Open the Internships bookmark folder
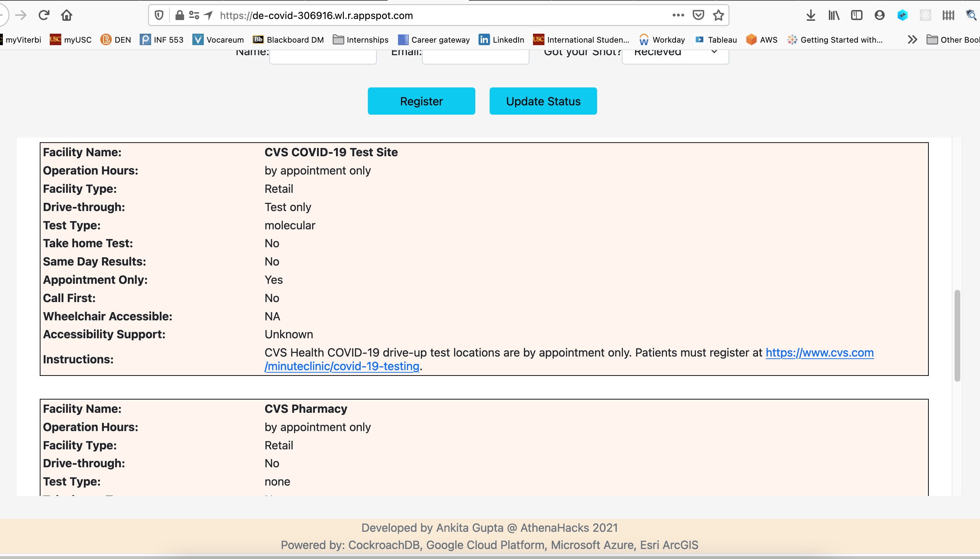The width and height of the screenshot is (980, 559). tap(360, 39)
